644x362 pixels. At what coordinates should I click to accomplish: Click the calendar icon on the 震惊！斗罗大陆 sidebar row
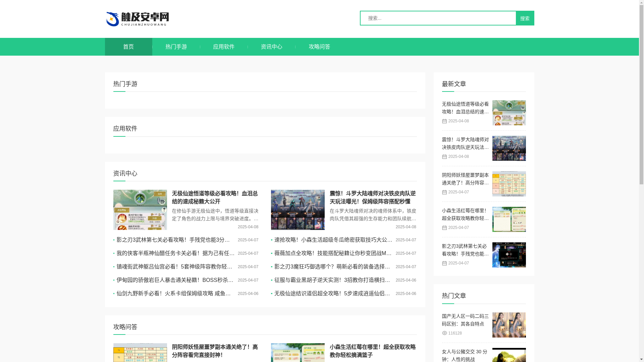tap(444, 157)
